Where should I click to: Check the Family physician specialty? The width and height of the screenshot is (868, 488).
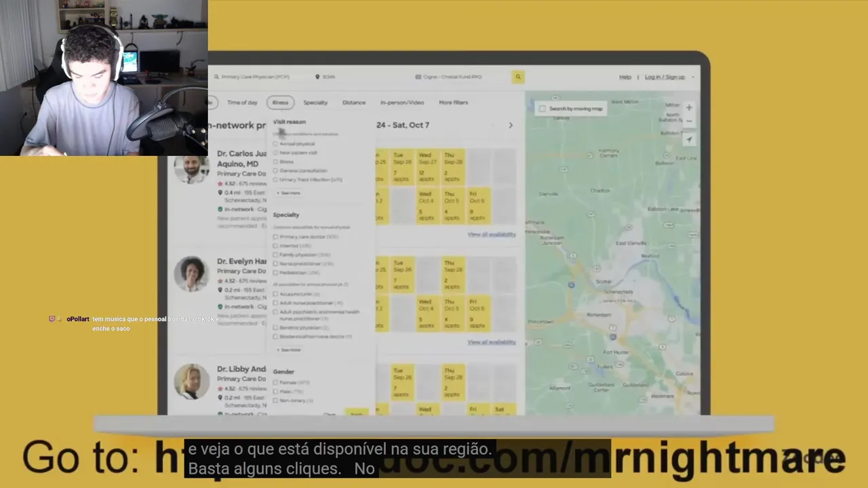click(275, 255)
